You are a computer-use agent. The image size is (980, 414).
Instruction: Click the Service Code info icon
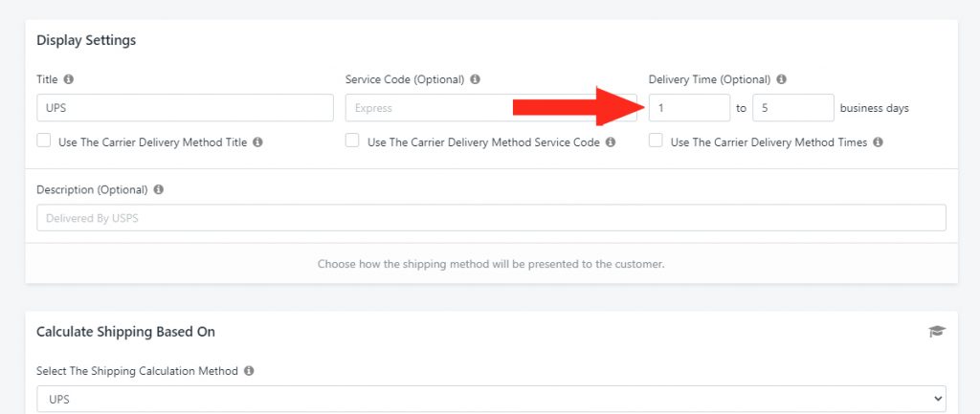coord(475,79)
